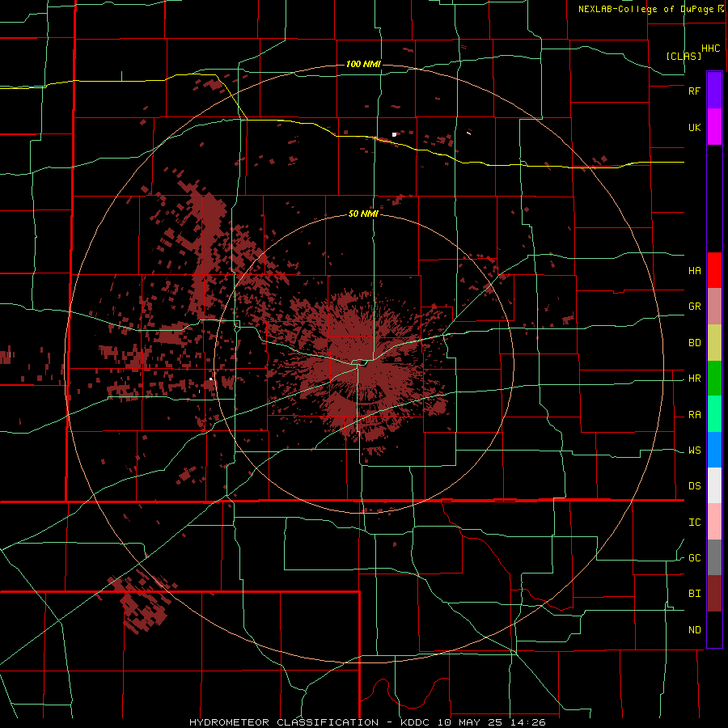728x728 pixels.
Task: Click the 50 NMI range ring label
Action: tap(363, 214)
